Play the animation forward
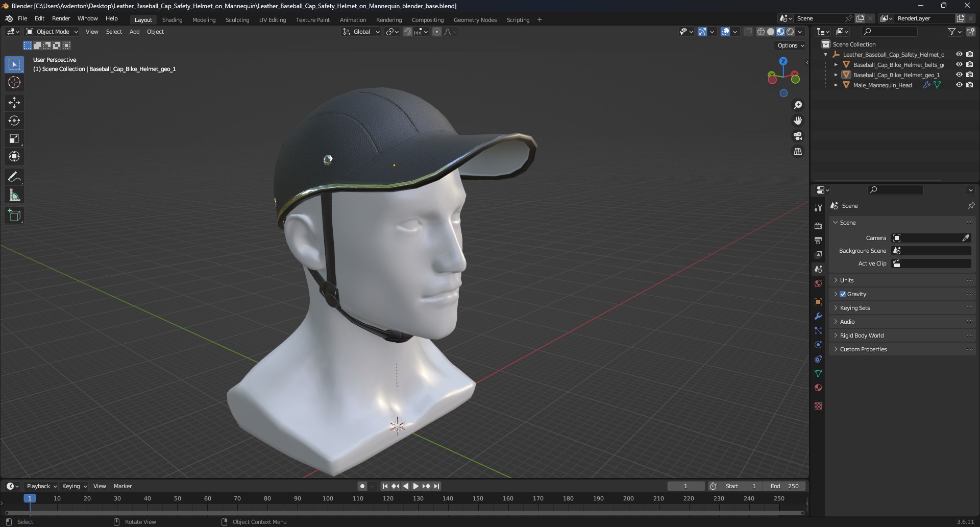The height and width of the screenshot is (527, 980). click(x=415, y=486)
